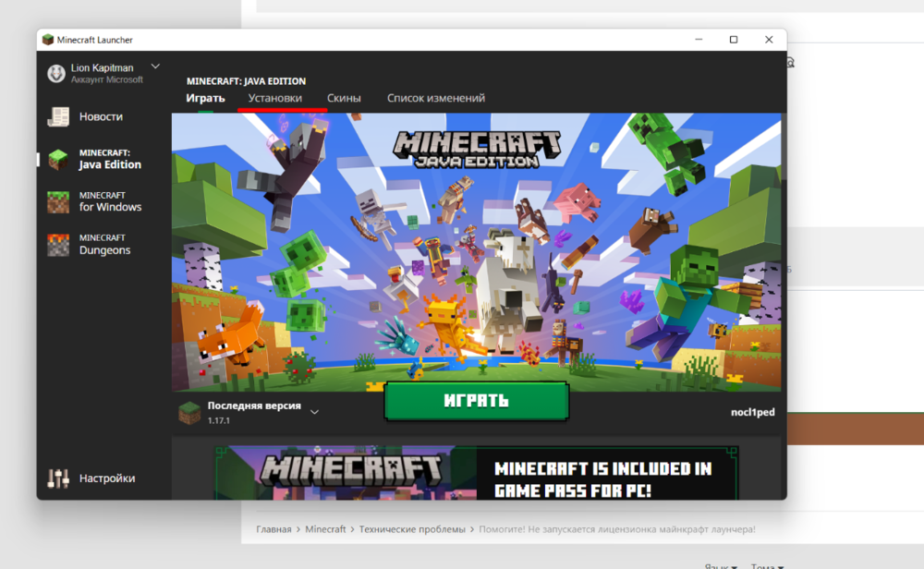Open the Minecraft for Windows dirt block icon

pyautogui.click(x=58, y=202)
